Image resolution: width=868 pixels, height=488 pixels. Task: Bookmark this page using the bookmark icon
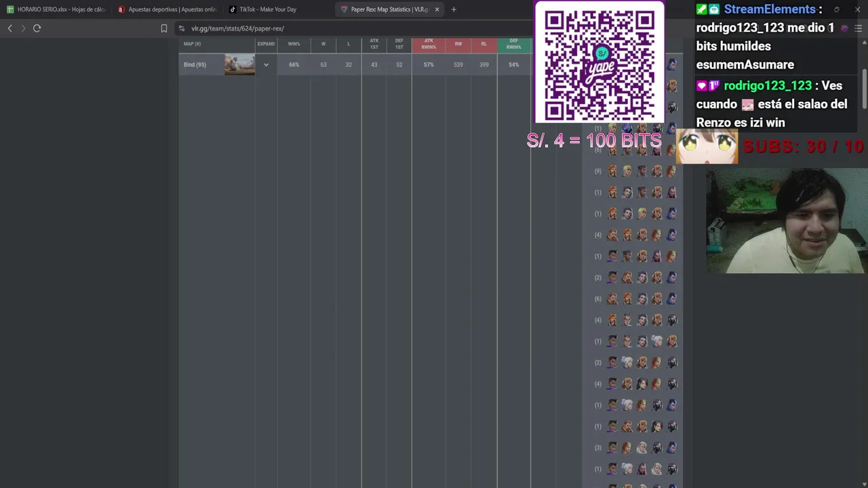click(x=164, y=28)
